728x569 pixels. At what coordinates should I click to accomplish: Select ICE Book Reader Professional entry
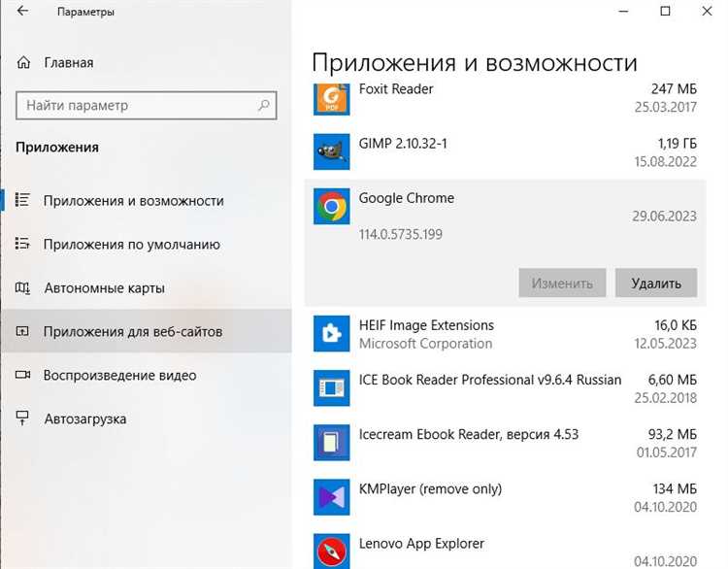click(x=490, y=380)
